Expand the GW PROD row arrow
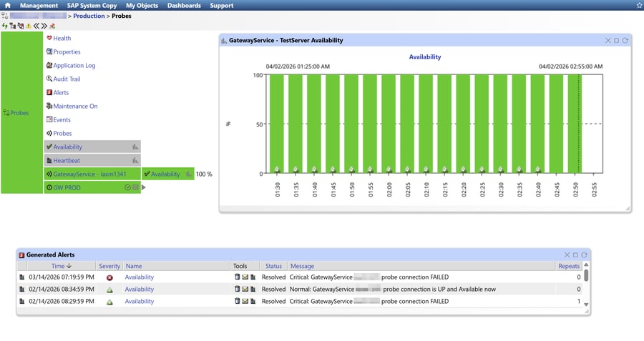Viewport: 644px width, 341px height. pyautogui.click(x=144, y=187)
